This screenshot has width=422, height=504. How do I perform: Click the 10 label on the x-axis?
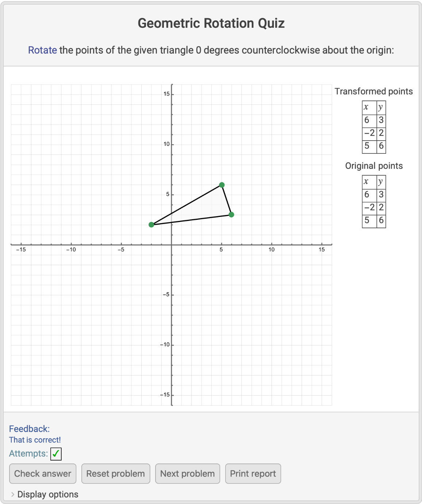(x=272, y=250)
